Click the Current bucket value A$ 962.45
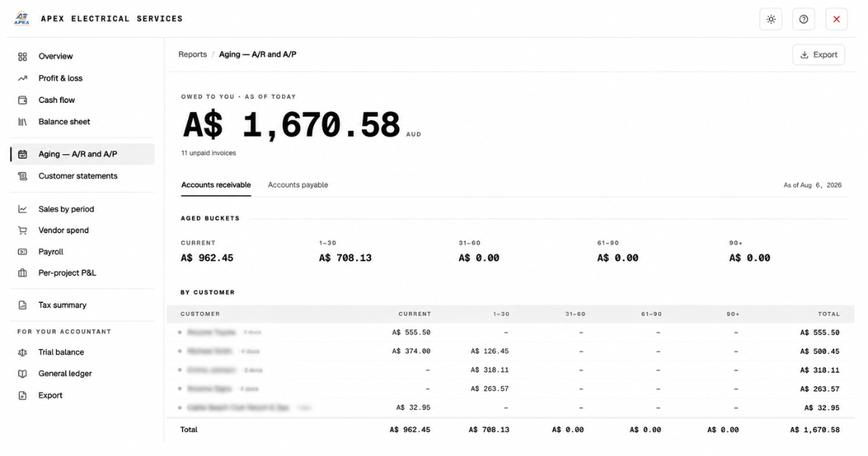868x456 pixels. pos(207,258)
